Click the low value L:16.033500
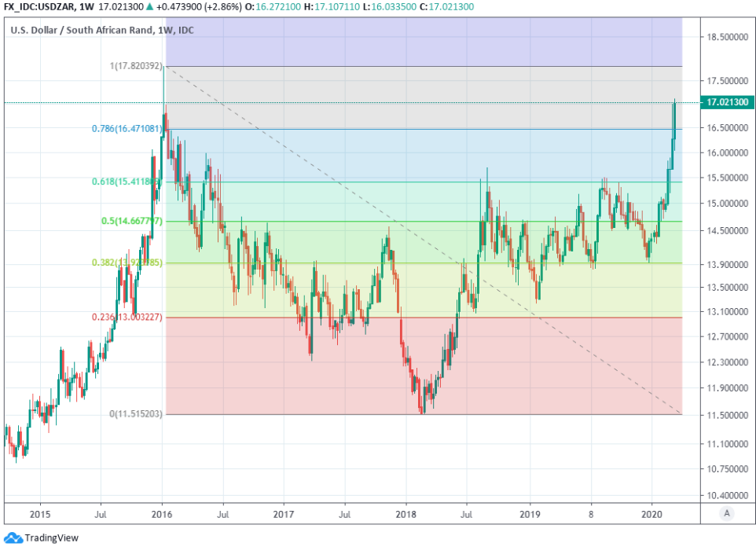The width and height of the screenshot is (756, 547). pos(390,7)
